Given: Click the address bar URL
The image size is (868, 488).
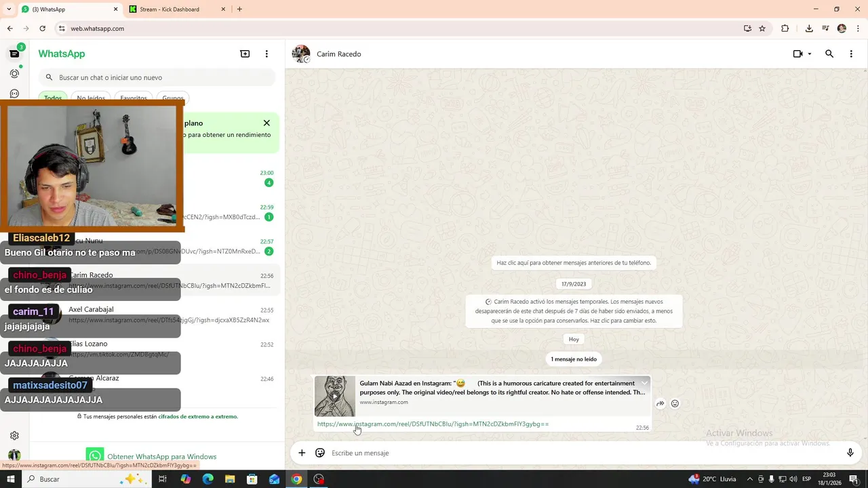Looking at the screenshot, I should pos(97,28).
